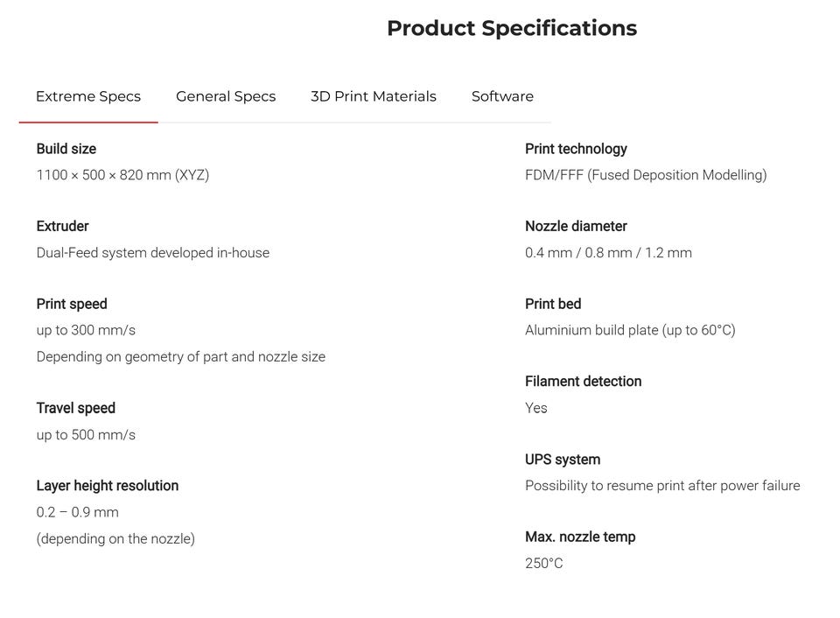Image resolution: width=840 pixels, height=618 pixels.
Task: Switch to the Extreme Specs tab
Action: [88, 96]
